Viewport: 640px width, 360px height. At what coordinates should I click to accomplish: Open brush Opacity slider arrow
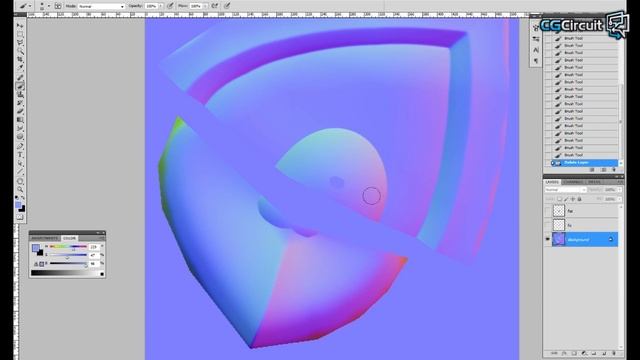click(161, 6)
